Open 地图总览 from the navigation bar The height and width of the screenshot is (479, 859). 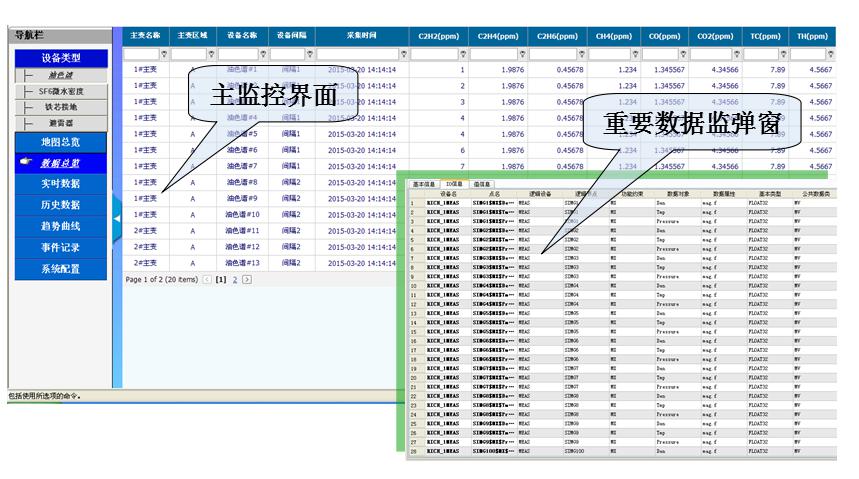(x=61, y=142)
